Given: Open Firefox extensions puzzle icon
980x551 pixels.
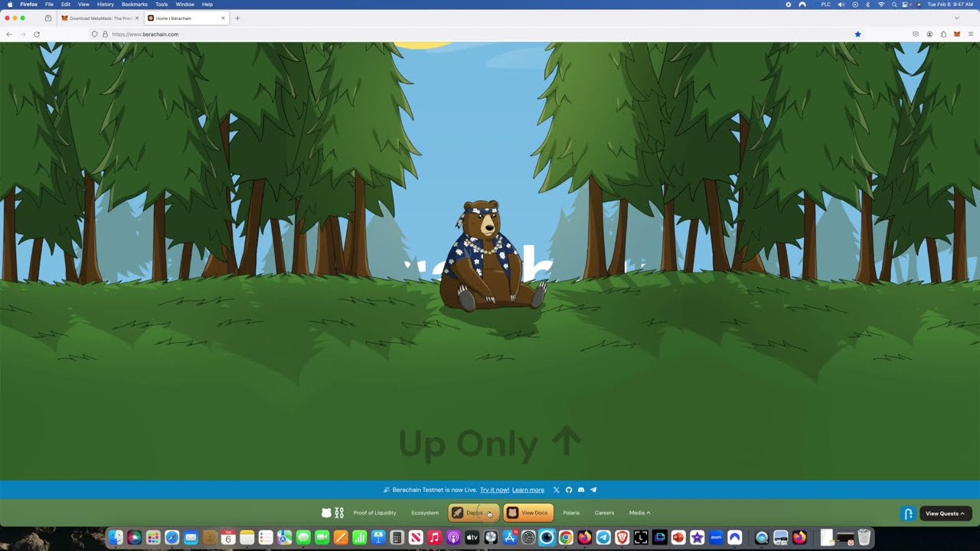Looking at the screenshot, I should pos(943,34).
